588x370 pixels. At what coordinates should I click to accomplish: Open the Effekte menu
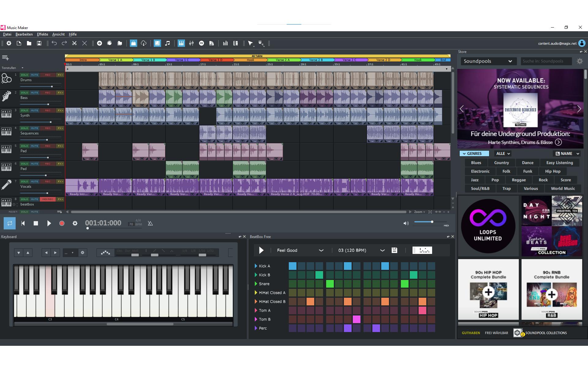click(x=43, y=34)
